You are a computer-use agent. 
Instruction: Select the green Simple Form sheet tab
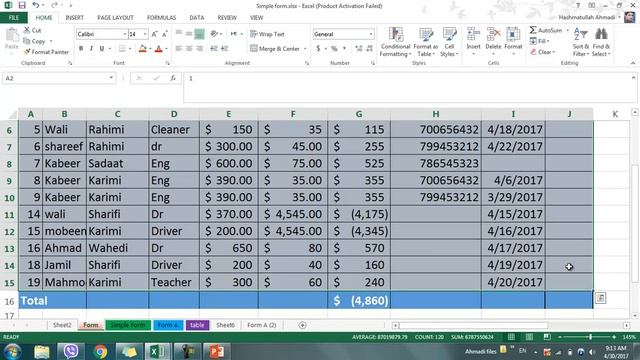coord(128,325)
